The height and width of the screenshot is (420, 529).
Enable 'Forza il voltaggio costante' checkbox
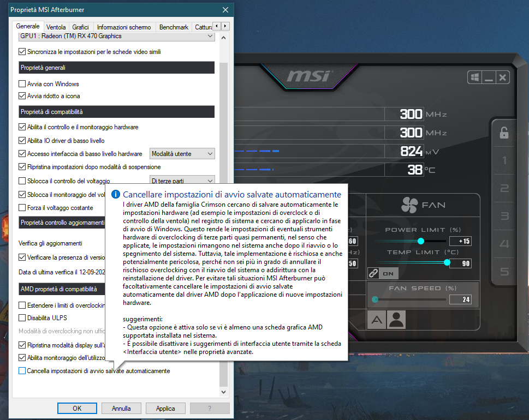coord(22,208)
